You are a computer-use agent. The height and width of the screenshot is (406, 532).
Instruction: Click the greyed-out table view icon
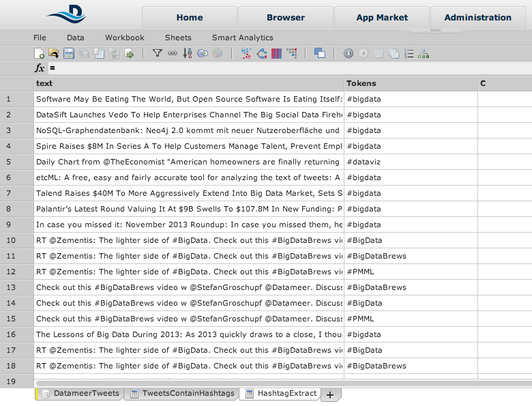click(379, 53)
